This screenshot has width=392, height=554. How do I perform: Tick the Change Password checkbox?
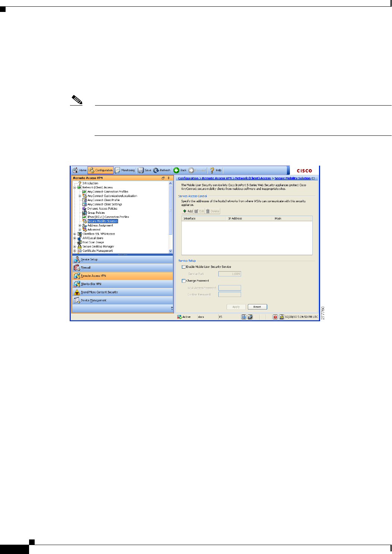coord(184,281)
